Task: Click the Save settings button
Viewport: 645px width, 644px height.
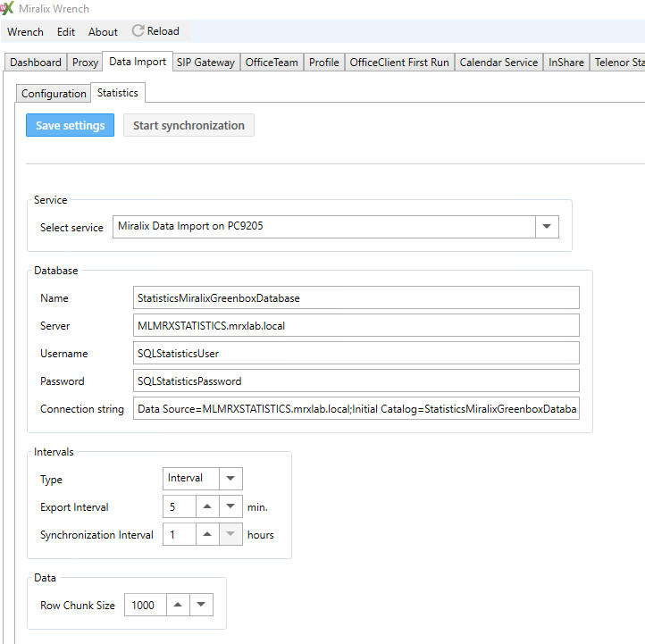Action: click(x=70, y=125)
